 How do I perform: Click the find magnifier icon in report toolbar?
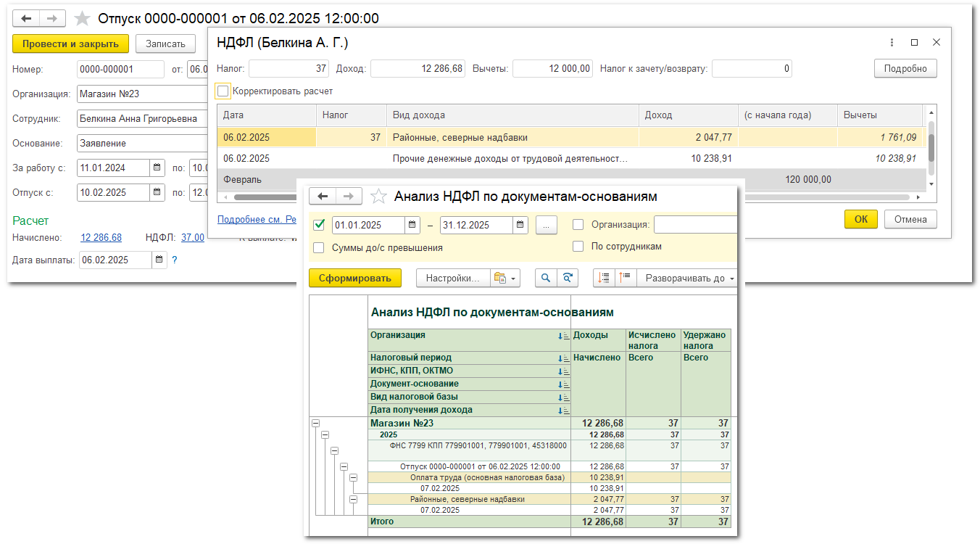coord(545,278)
